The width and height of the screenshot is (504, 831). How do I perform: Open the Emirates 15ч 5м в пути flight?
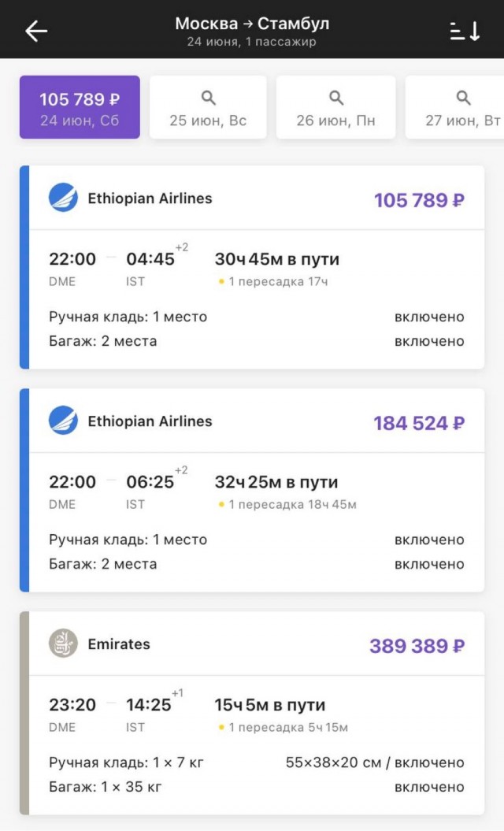tap(269, 705)
